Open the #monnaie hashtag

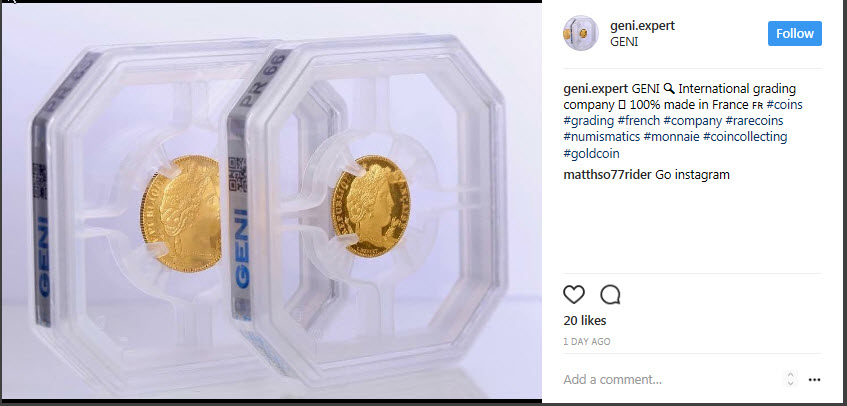click(x=671, y=137)
